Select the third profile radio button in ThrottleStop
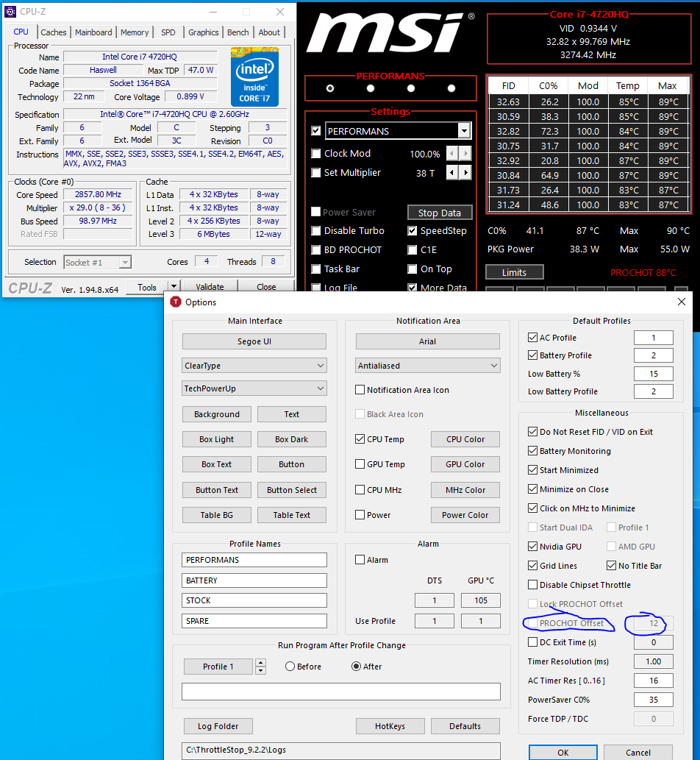Image resolution: width=700 pixels, height=760 pixels. [x=411, y=88]
